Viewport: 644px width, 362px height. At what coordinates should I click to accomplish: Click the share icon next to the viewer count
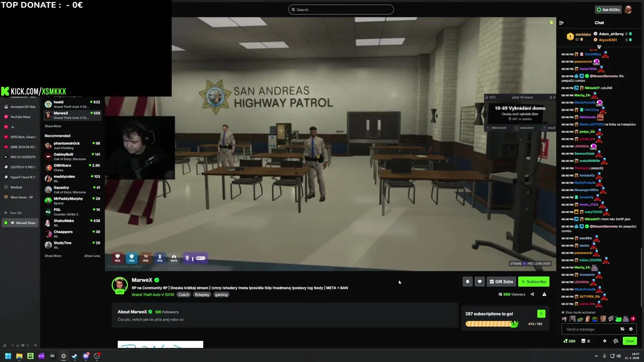[532, 294]
